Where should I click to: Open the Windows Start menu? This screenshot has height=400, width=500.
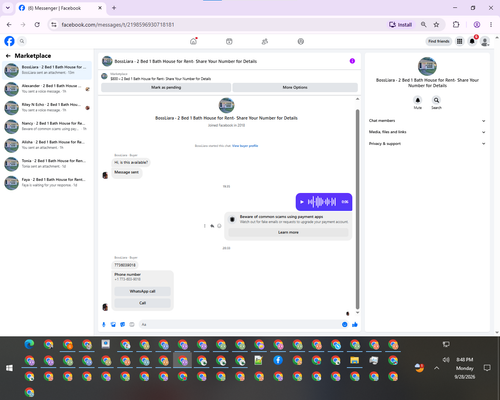point(9,368)
